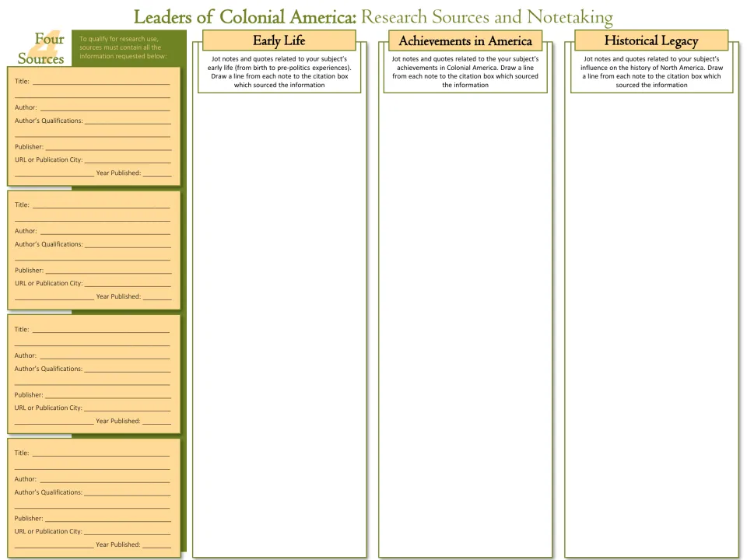The image size is (747, 560).
Task: Click the Author's Qualifications line in the fourth source box
Action: pos(127,492)
